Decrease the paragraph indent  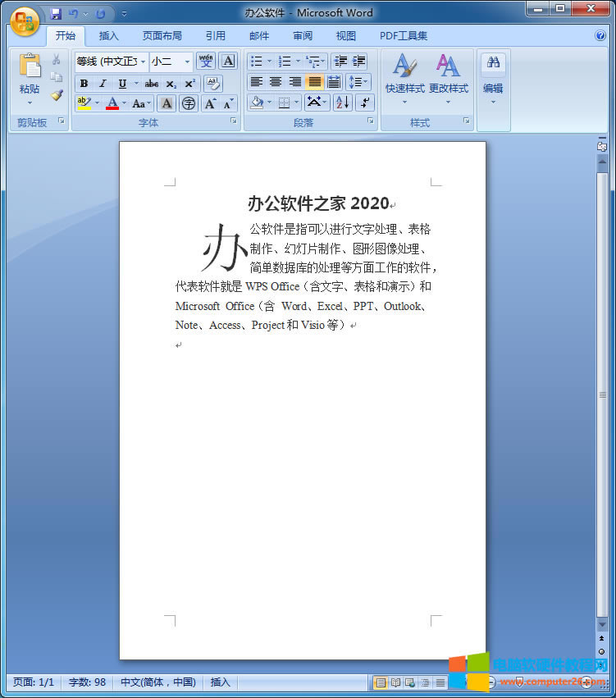click(340, 61)
